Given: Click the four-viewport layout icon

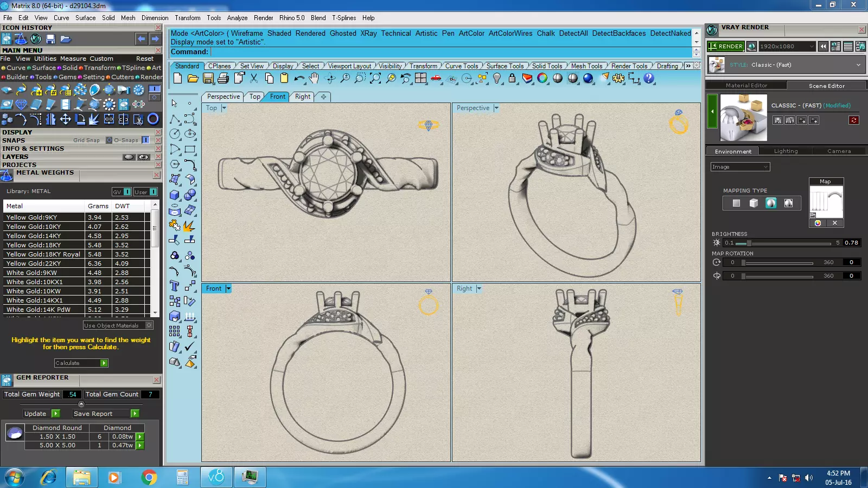Looking at the screenshot, I should (420, 79).
